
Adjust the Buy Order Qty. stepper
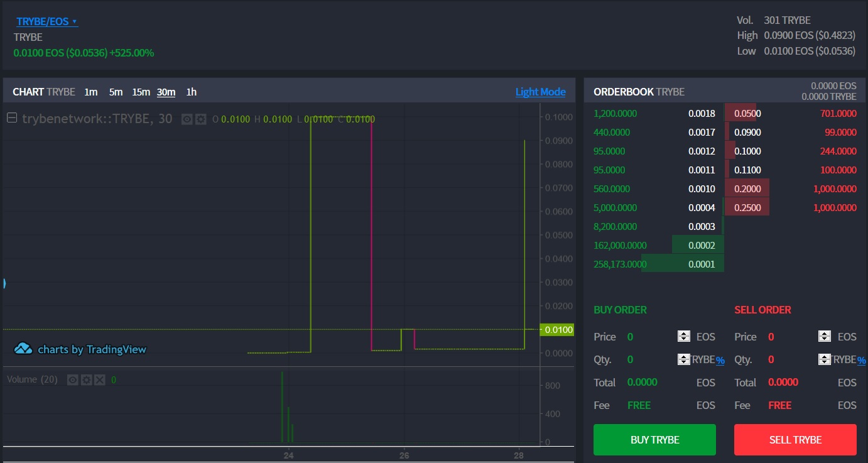[x=684, y=359]
